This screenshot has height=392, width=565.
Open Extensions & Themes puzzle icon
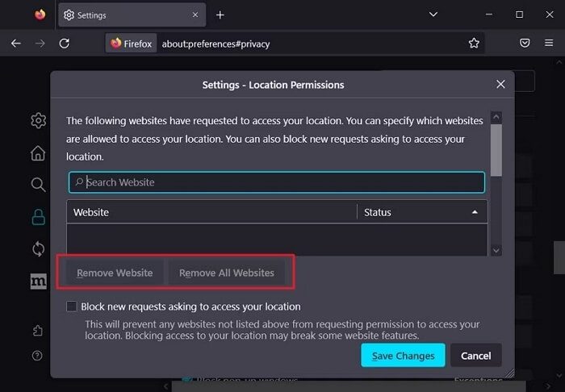[37, 331]
